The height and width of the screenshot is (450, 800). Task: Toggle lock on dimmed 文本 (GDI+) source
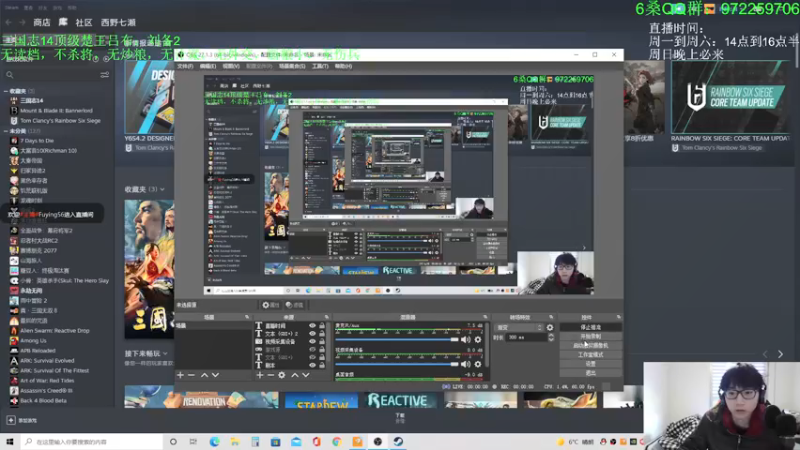[x=322, y=357]
